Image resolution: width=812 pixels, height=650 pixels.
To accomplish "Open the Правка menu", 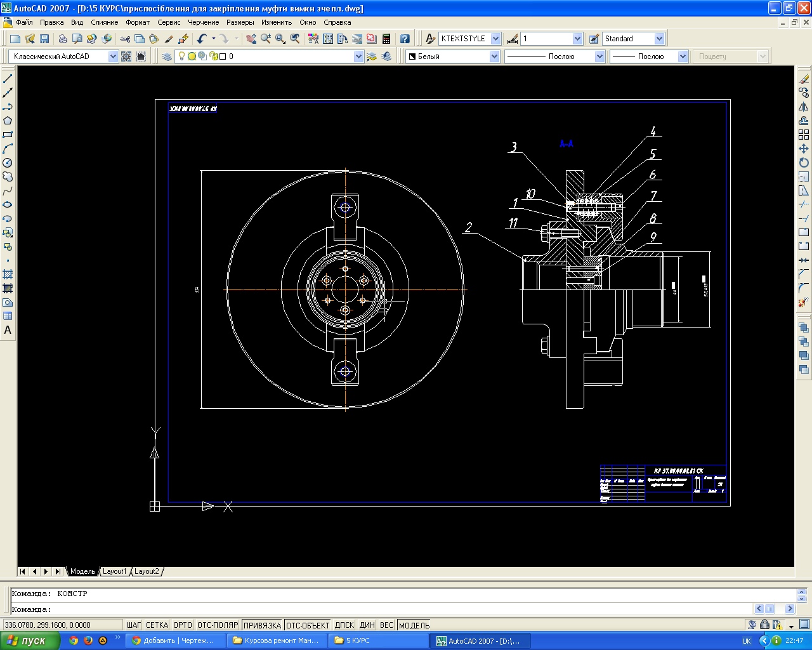I will pos(52,22).
